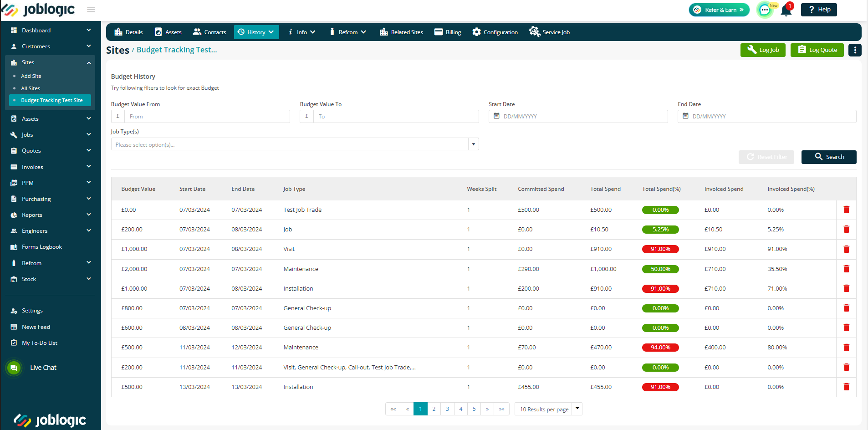Expand the Info dropdown tab
The width and height of the screenshot is (868, 430).
(x=301, y=32)
